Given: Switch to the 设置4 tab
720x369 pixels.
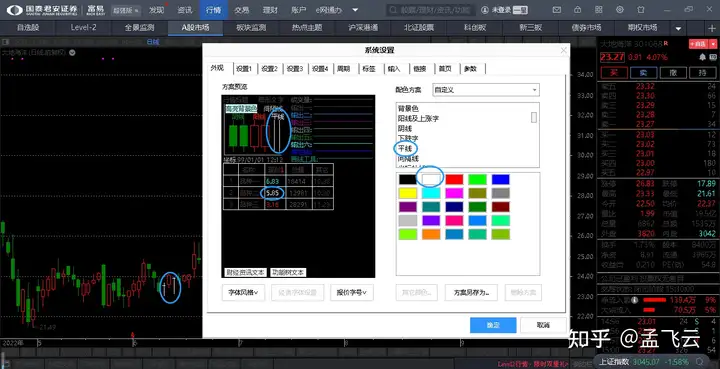Looking at the screenshot, I should pyautogui.click(x=320, y=69).
